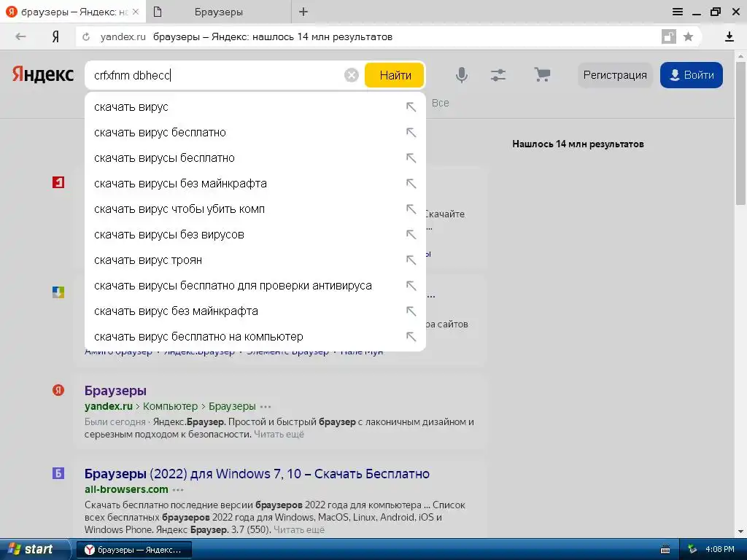
Task: Click the microphone voice search icon
Action: (461, 75)
